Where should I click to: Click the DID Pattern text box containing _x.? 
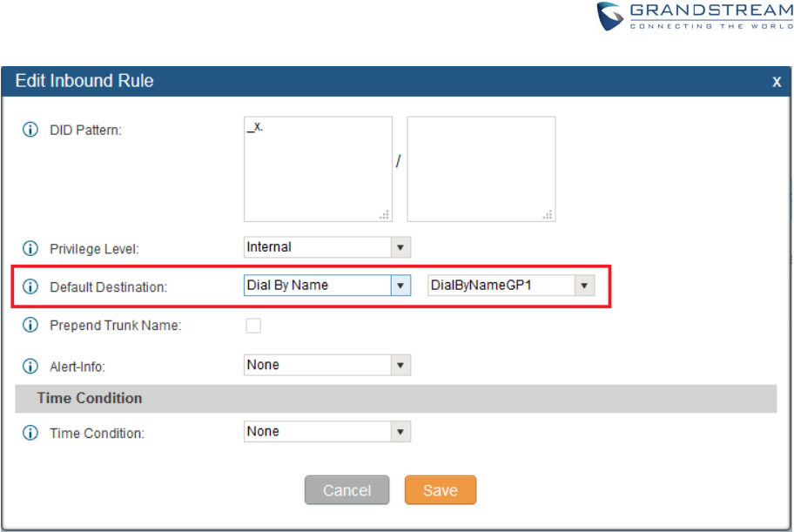(x=318, y=169)
